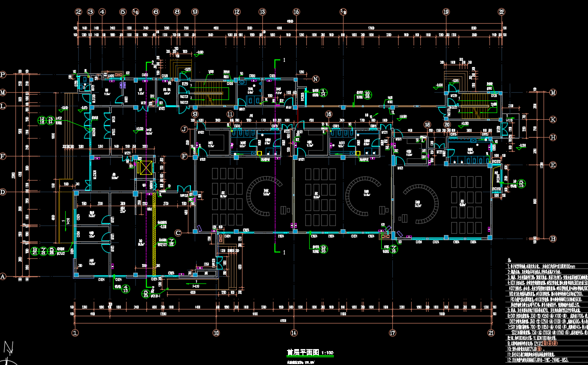Screen dimensions: 588x365
Task: Select interior grid axis bubble 11
Action: click(x=230, y=114)
